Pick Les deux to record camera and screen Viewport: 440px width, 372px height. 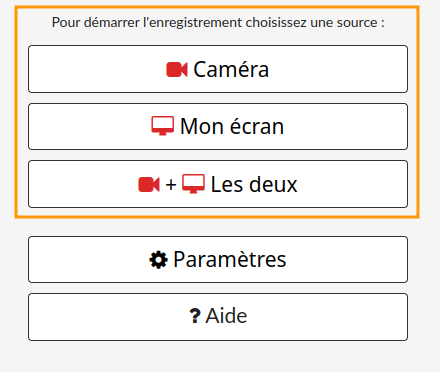218,184
